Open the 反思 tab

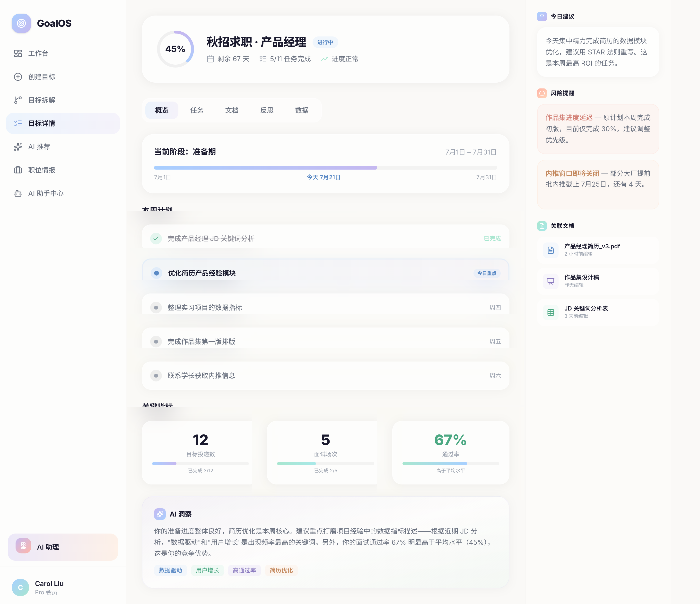point(267,110)
